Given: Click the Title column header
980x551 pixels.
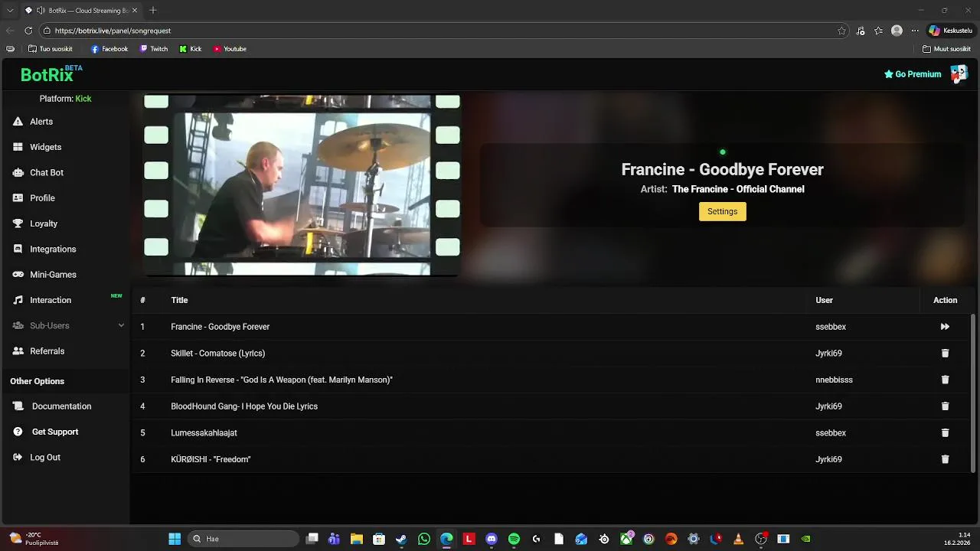Looking at the screenshot, I should pos(179,300).
